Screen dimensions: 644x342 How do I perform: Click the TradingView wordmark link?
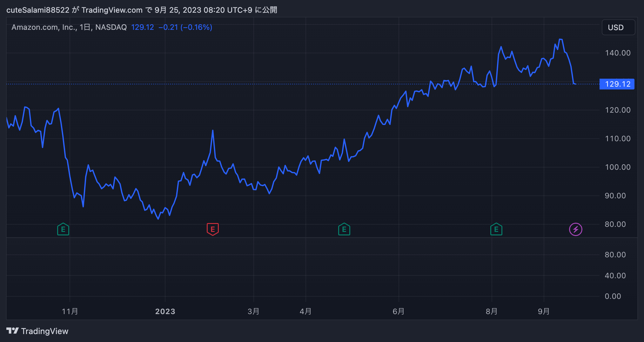[x=45, y=331]
